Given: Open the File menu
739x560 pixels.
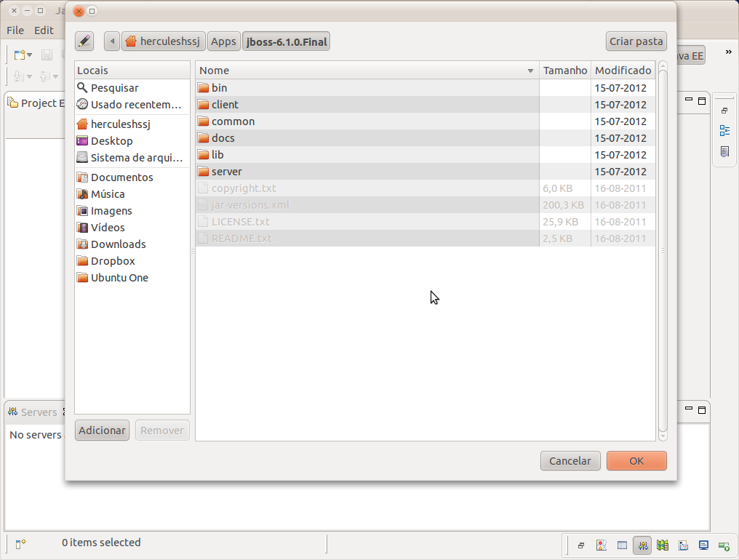Looking at the screenshot, I should click(15, 31).
